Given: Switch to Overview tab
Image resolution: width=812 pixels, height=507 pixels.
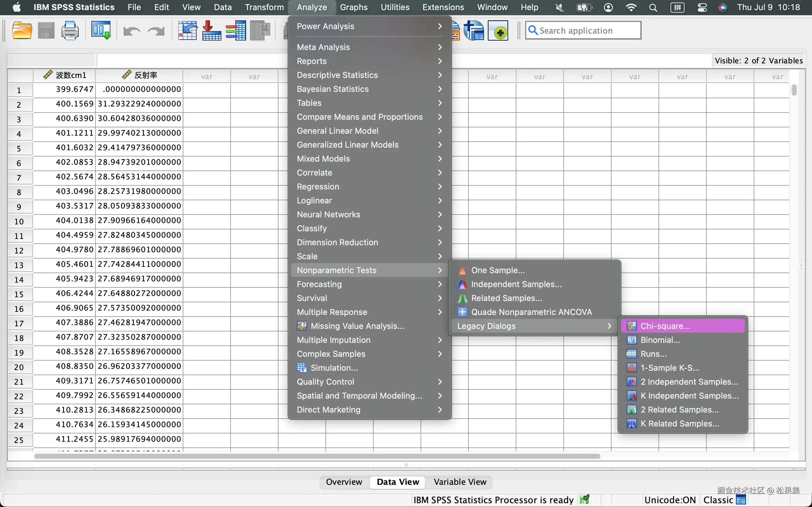Looking at the screenshot, I should (344, 482).
